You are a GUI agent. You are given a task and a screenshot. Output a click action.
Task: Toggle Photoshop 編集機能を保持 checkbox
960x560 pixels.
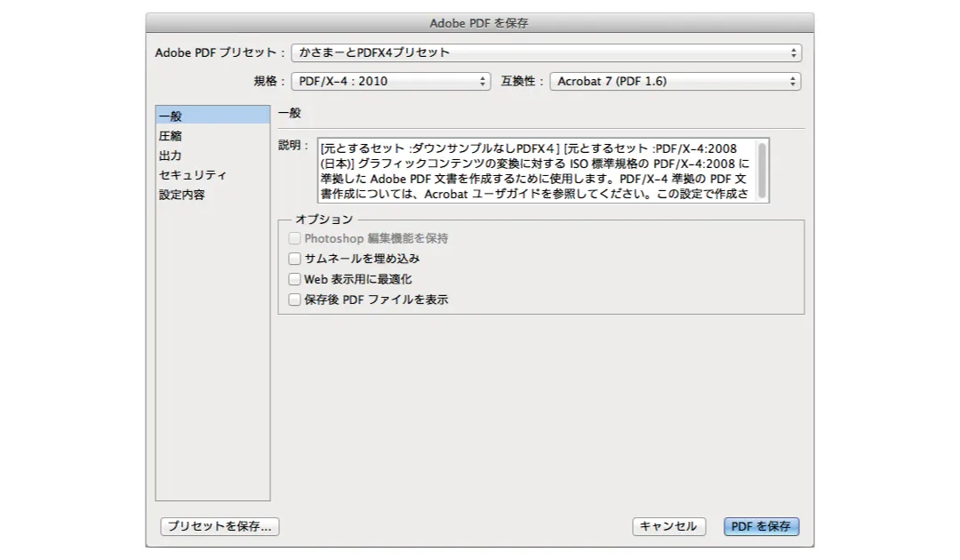pos(294,238)
